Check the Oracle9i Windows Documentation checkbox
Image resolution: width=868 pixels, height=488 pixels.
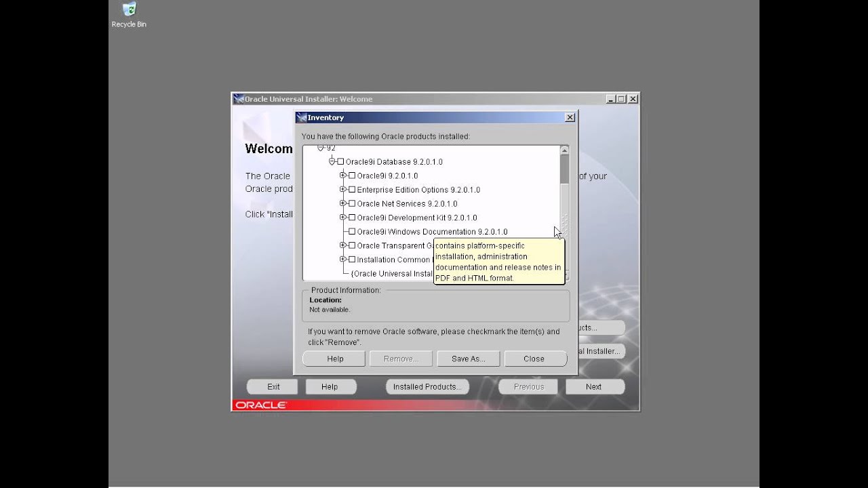coord(352,232)
